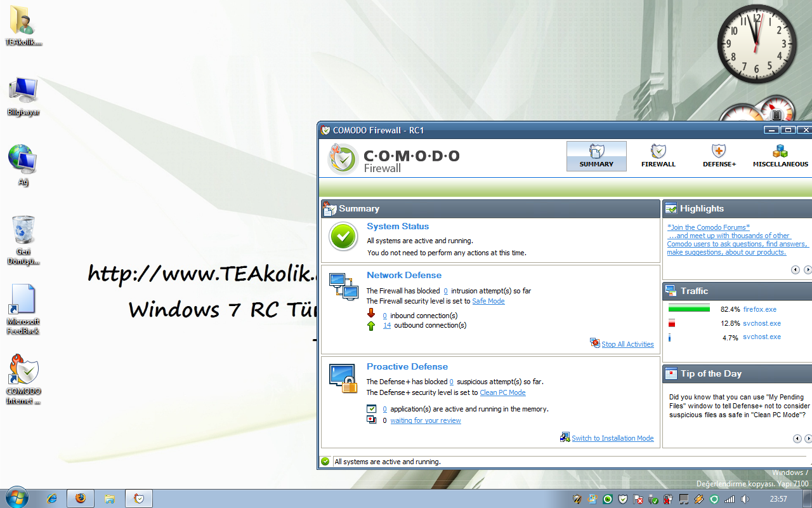Click the Highlights panel header icon
This screenshot has width=812, height=508.
click(x=671, y=208)
